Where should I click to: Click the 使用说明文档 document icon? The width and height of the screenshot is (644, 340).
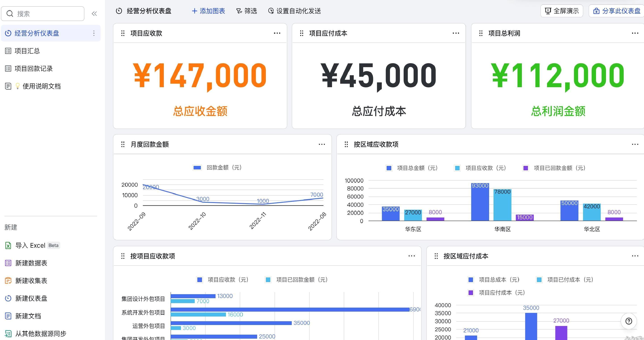coord(8,86)
